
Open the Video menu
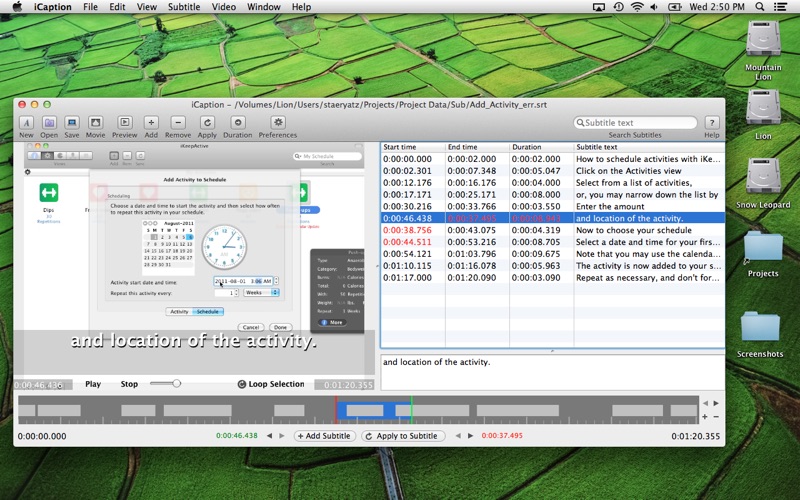tap(223, 7)
